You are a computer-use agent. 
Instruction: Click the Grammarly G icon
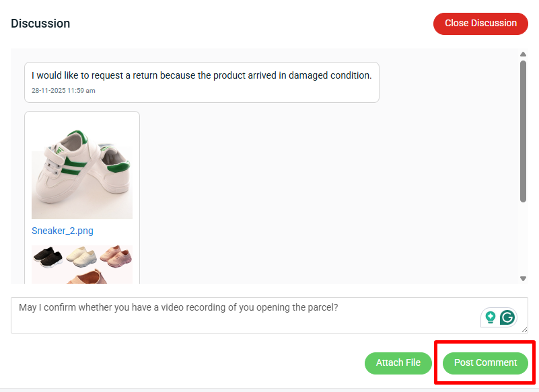click(x=507, y=317)
